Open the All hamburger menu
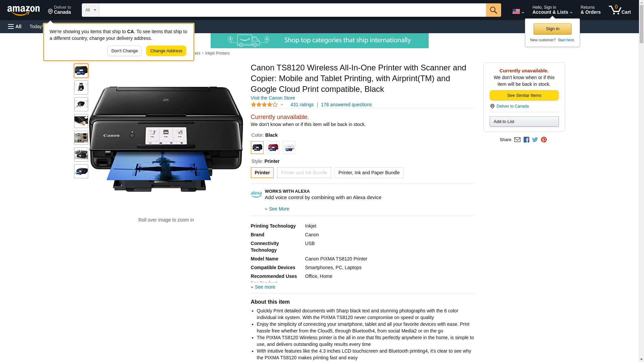Image resolution: width=644 pixels, height=362 pixels. coord(15,26)
